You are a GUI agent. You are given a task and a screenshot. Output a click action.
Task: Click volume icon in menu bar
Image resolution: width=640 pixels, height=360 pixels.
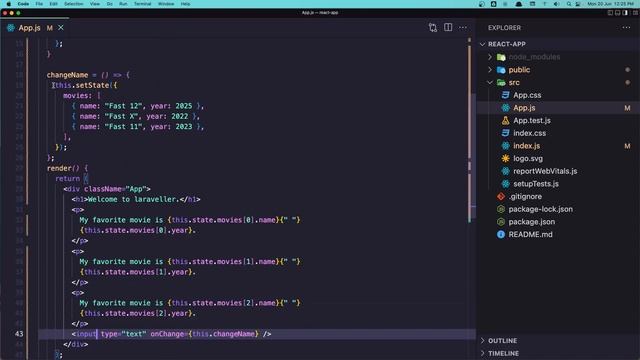point(556,4)
